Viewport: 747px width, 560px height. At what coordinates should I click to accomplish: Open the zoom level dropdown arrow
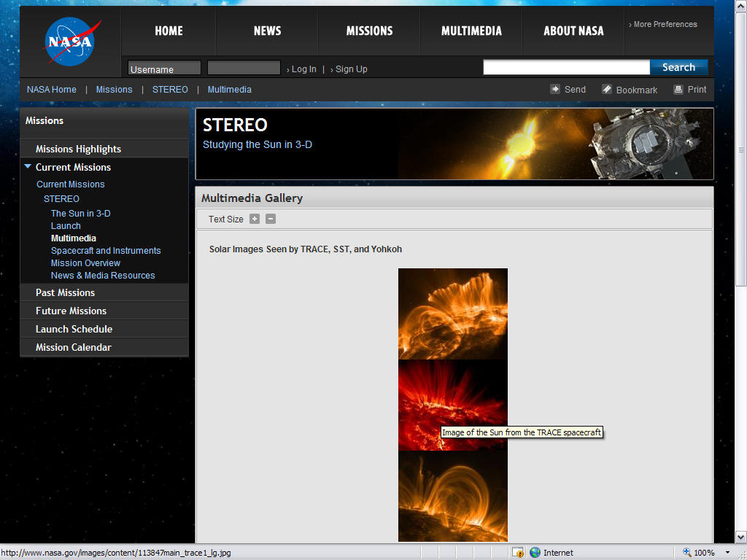click(727, 553)
